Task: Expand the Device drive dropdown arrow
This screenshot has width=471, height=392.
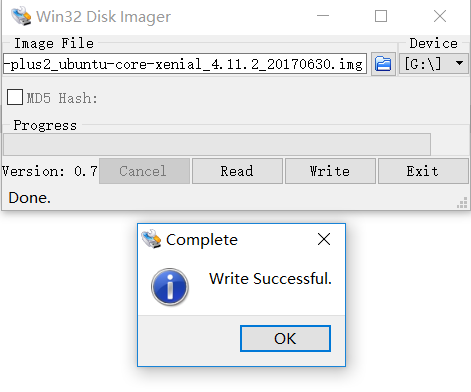Action: click(459, 63)
